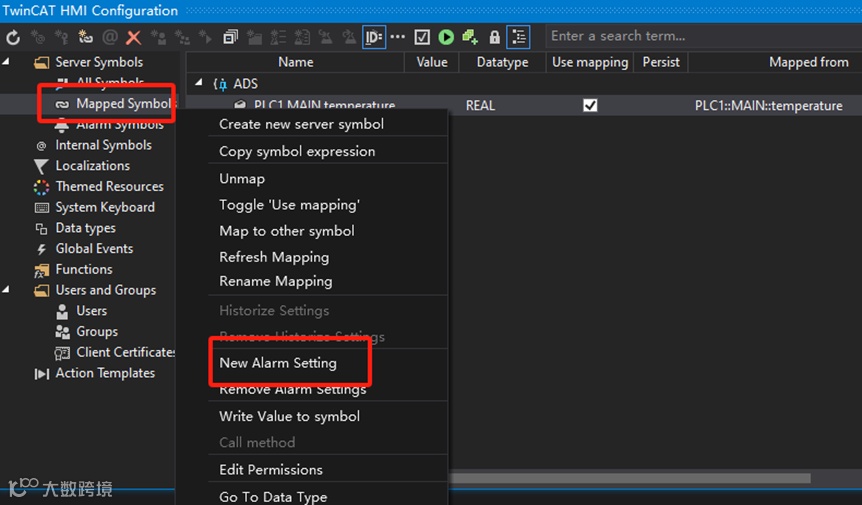Toggle the ID display toolbar icon
This screenshot has width=862, height=505.
click(374, 37)
